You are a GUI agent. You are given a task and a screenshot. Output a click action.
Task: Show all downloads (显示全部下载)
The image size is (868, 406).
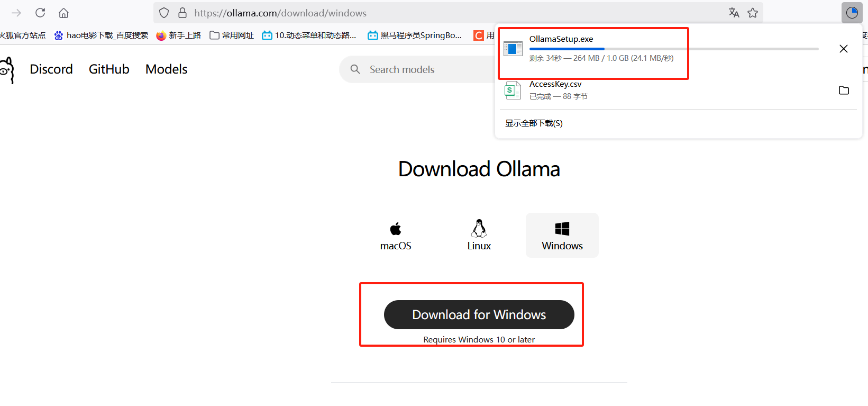[534, 123]
